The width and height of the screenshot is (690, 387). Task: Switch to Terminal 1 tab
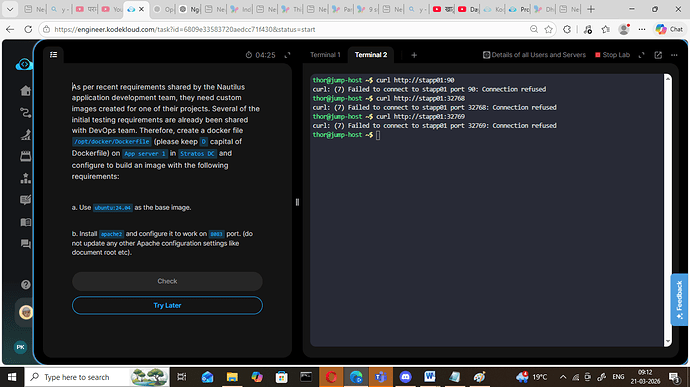pos(325,55)
